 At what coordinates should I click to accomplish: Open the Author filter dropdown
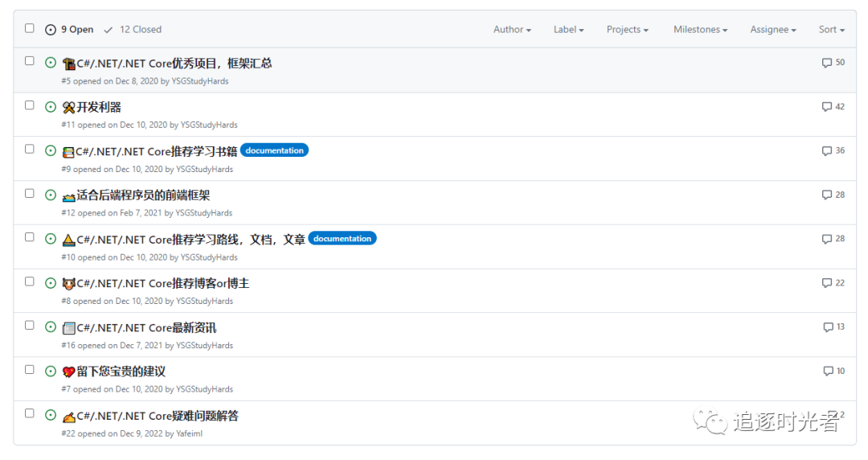tap(512, 30)
